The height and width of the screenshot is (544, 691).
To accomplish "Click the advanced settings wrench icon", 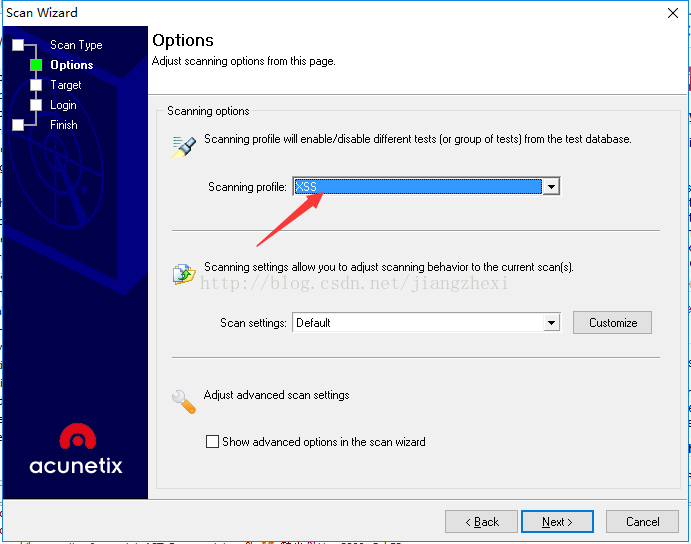I will point(184,402).
